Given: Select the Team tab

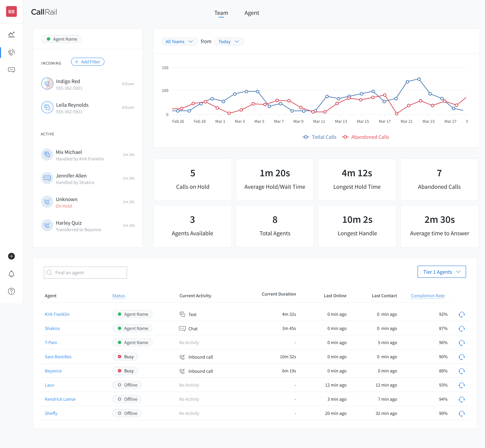Looking at the screenshot, I should [221, 13].
